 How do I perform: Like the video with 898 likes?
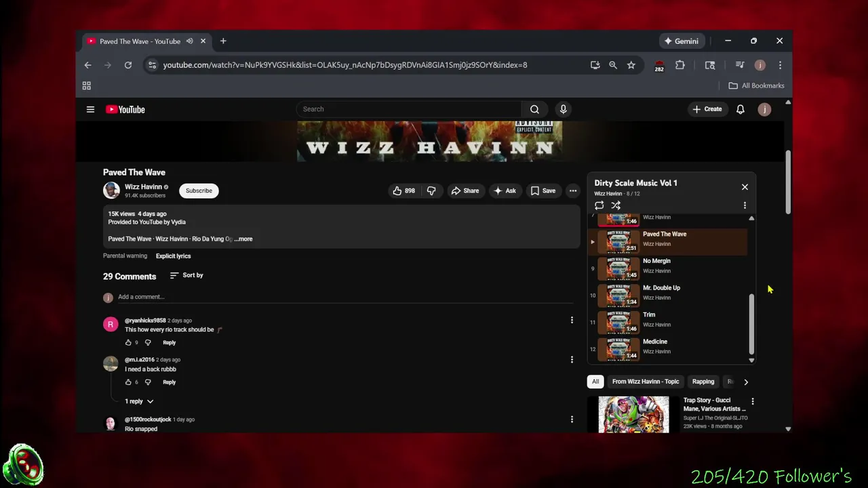[404, 191]
